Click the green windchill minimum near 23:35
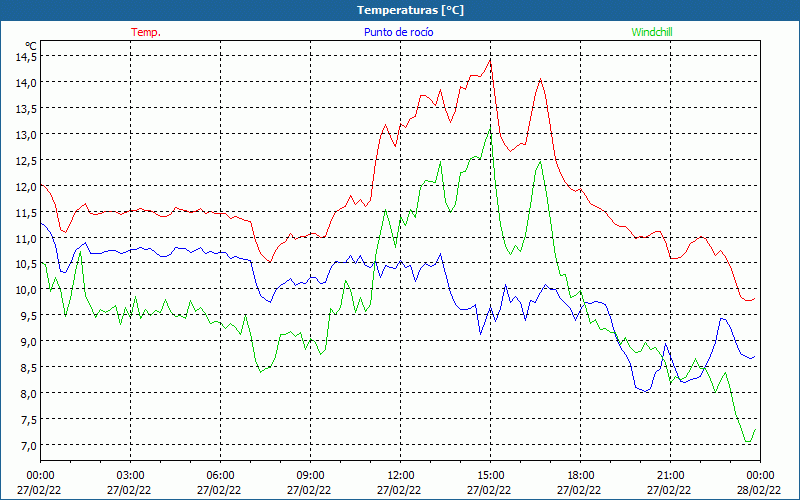The height and width of the screenshot is (500, 800). coord(747,441)
